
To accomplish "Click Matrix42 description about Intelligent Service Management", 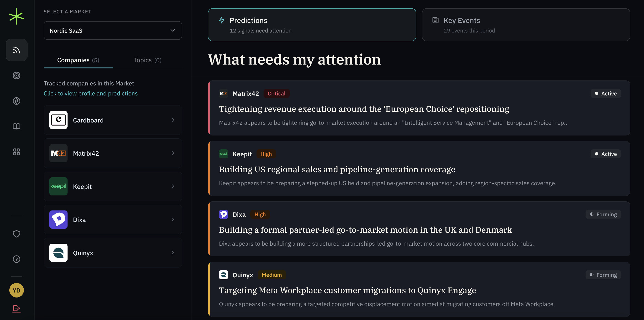I will tap(394, 123).
